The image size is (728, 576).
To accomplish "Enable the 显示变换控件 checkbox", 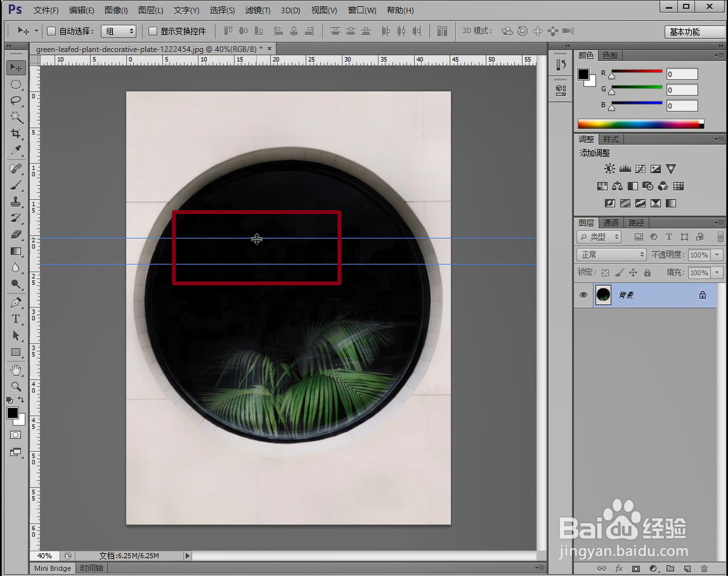I will [x=151, y=30].
